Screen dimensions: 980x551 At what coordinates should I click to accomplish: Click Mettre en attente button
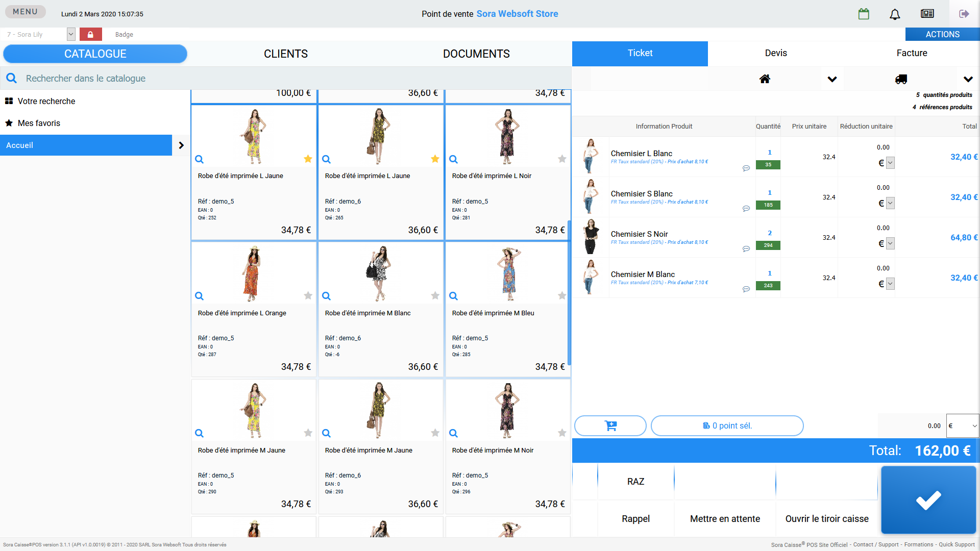pos(725,519)
